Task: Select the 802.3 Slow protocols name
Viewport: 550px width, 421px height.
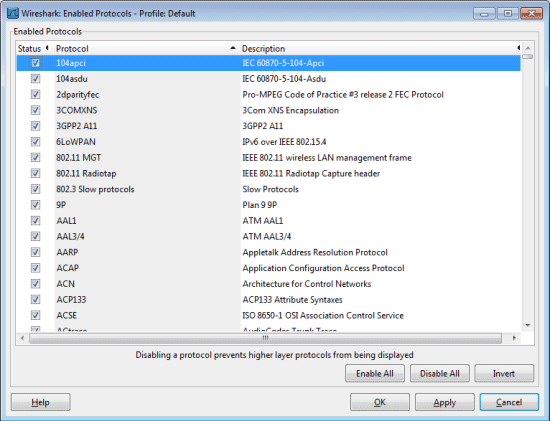Action: (x=95, y=189)
